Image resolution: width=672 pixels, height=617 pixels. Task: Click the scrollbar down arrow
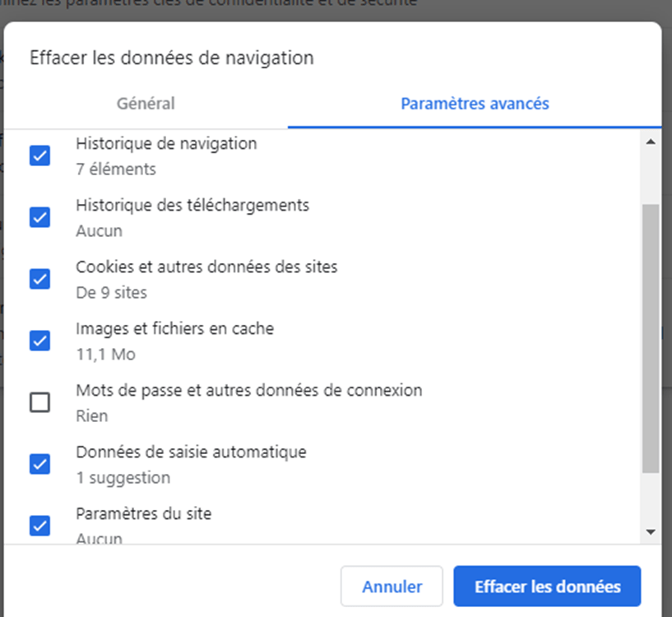pyautogui.click(x=651, y=532)
